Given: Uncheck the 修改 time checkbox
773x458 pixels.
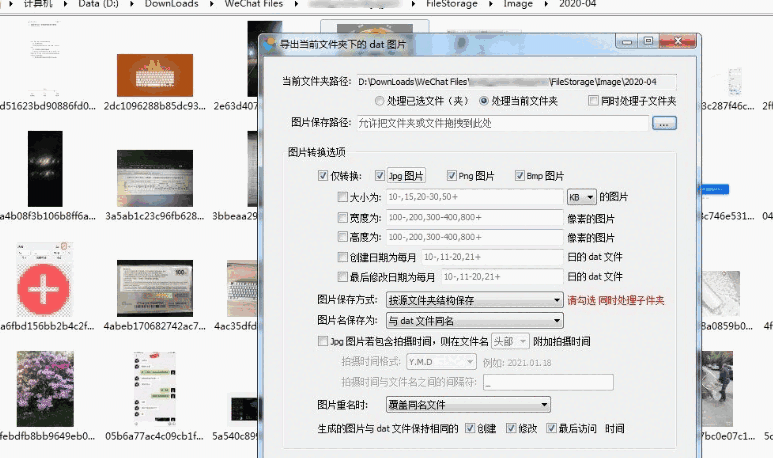Looking at the screenshot, I should click(x=511, y=428).
